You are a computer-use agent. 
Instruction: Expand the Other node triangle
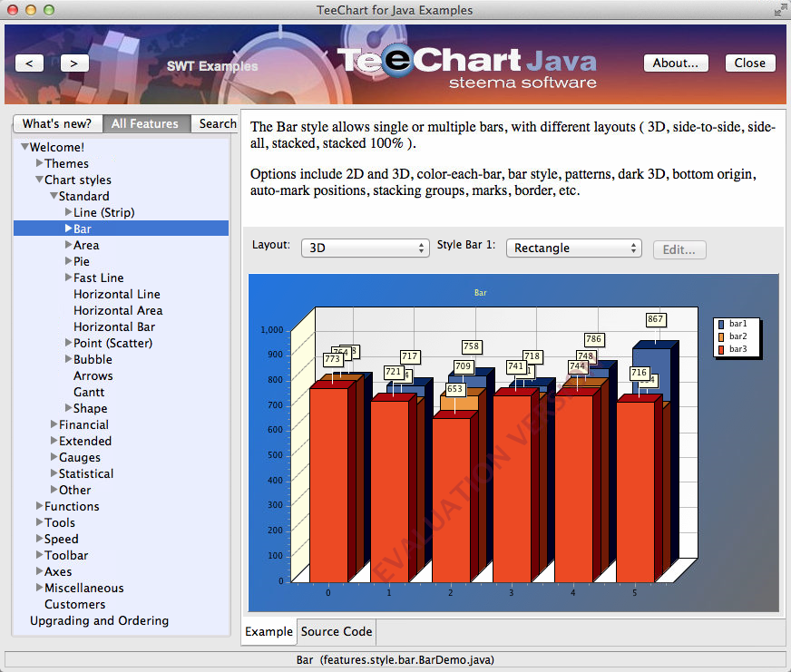pyautogui.click(x=54, y=490)
